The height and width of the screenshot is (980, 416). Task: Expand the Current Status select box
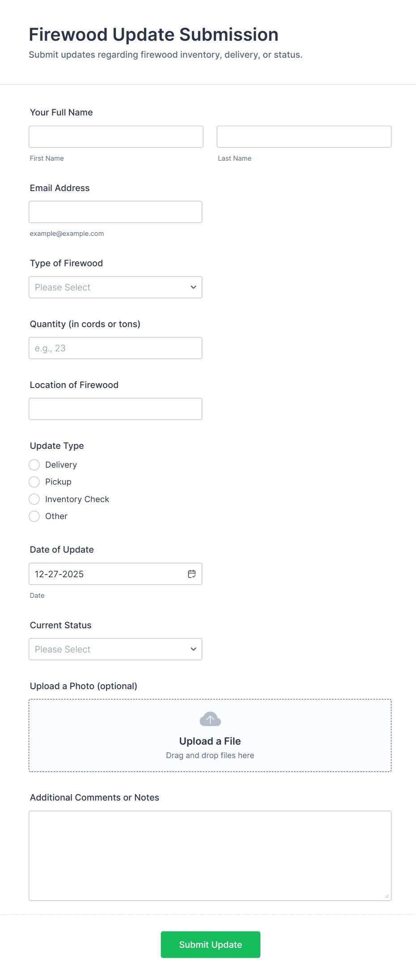point(115,649)
